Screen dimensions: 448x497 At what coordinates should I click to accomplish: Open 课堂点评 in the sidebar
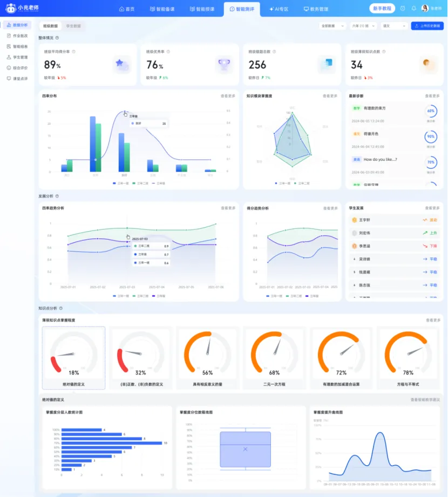click(17, 79)
